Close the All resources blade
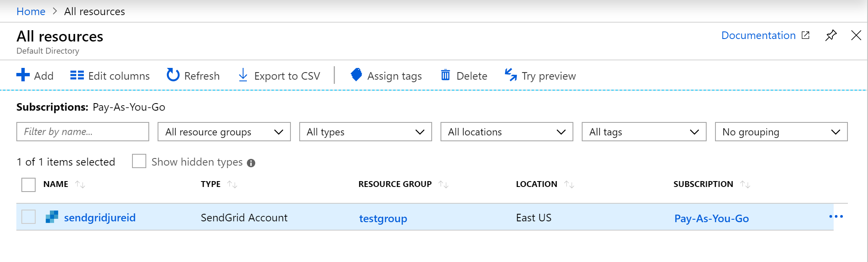The image size is (868, 262). 856,35
